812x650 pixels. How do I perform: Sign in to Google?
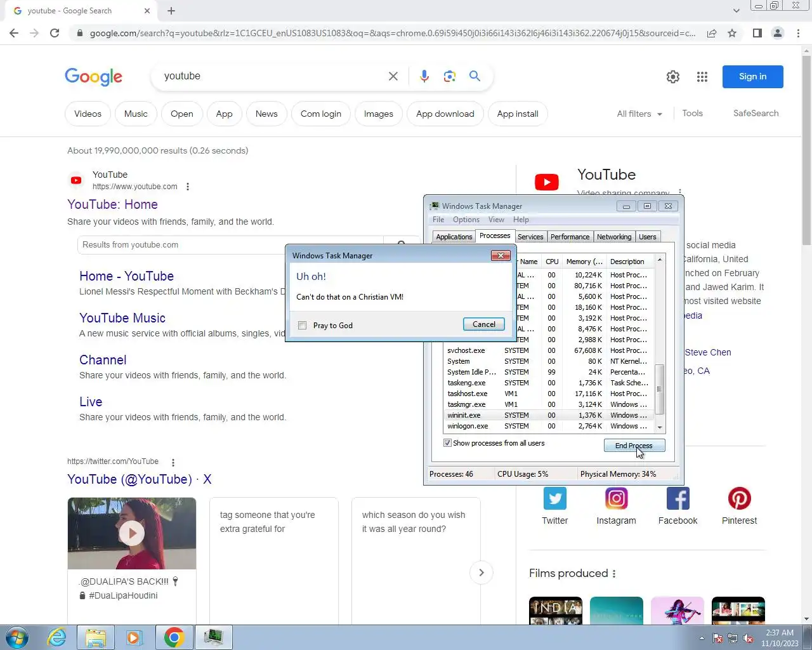tap(752, 77)
